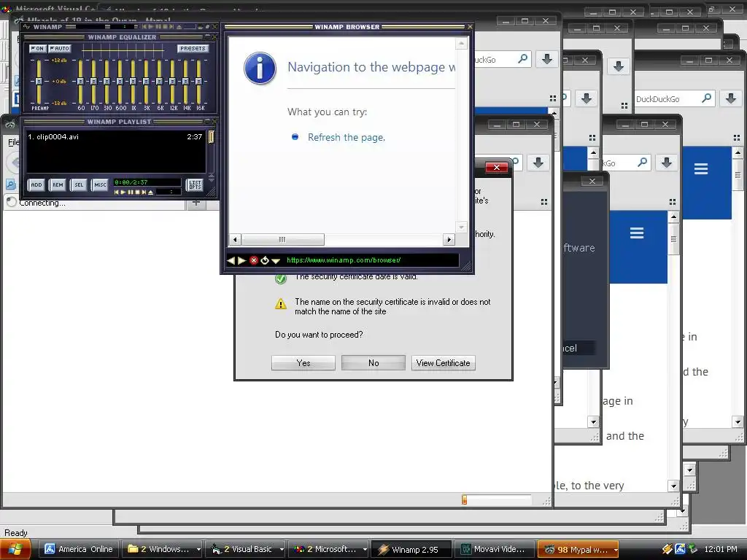Reload the Winamp Browser page using refresh icon
Viewport: 747px width, 560px height.
click(264, 260)
